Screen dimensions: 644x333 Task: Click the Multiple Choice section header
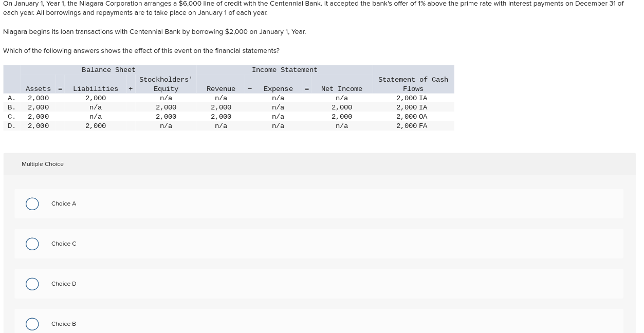[43, 164]
